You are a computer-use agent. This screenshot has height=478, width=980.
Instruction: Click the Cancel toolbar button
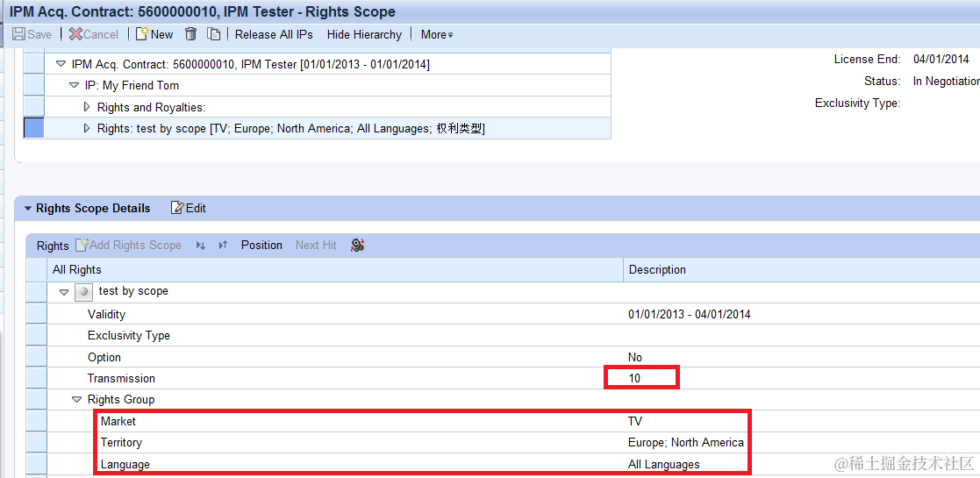(x=94, y=34)
